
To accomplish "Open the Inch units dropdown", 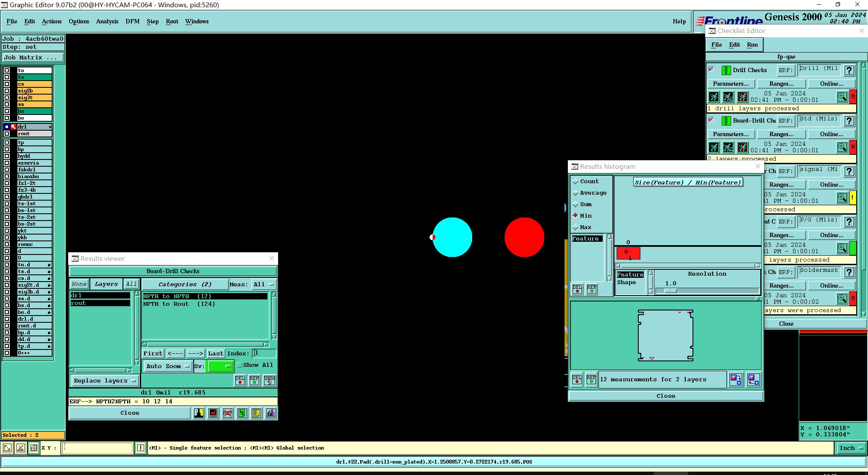I will [851, 448].
